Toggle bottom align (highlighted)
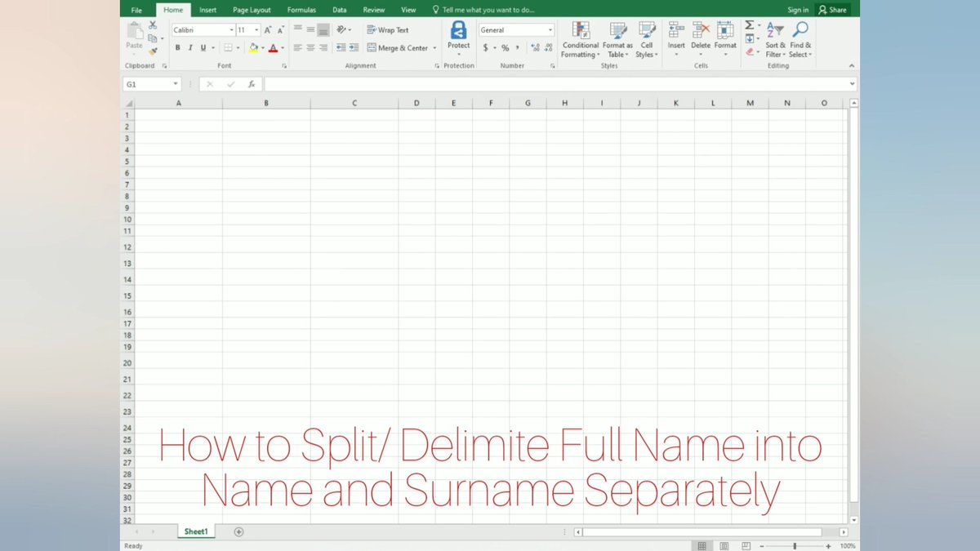 [323, 29]
